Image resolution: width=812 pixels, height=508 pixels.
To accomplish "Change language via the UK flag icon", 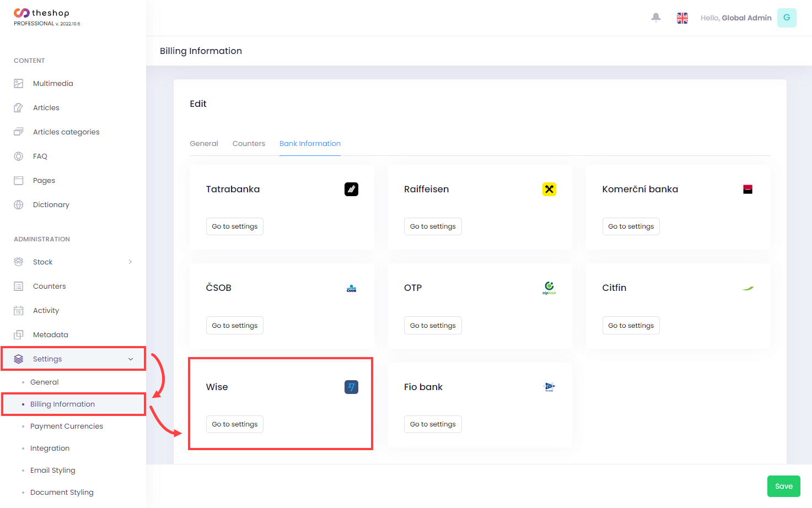I will pyautogui.click(x=682, y=18).
